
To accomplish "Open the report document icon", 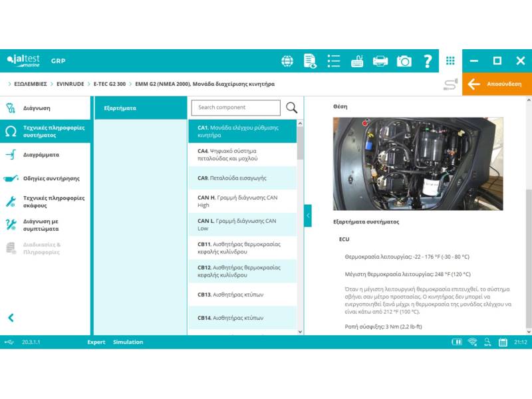I will [x=310, y=61].
